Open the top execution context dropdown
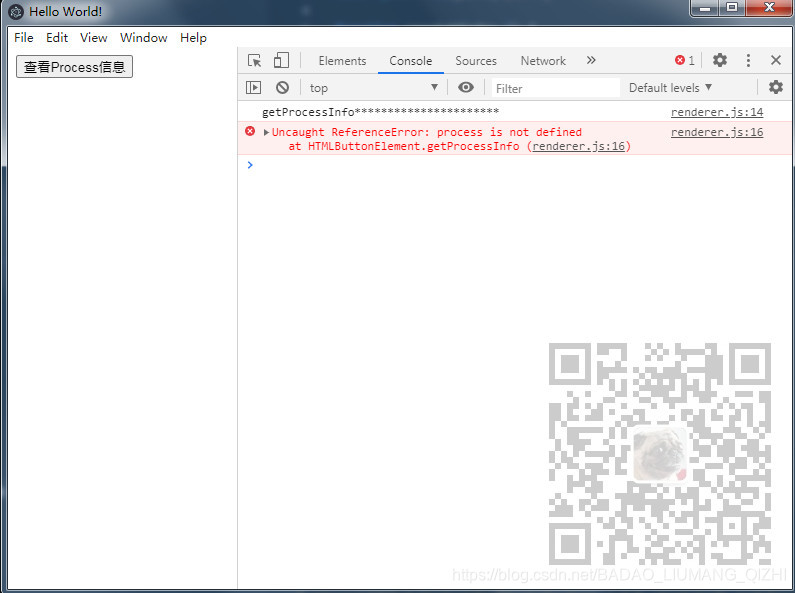Viewport: 795px width, 593px height. click(x=374, y=88)
